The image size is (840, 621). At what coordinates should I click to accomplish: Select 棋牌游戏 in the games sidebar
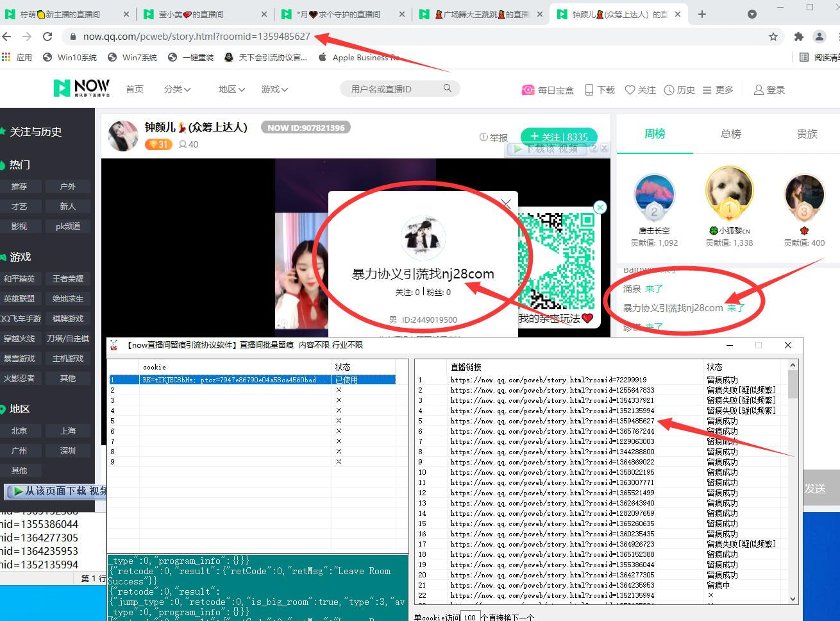67,318
